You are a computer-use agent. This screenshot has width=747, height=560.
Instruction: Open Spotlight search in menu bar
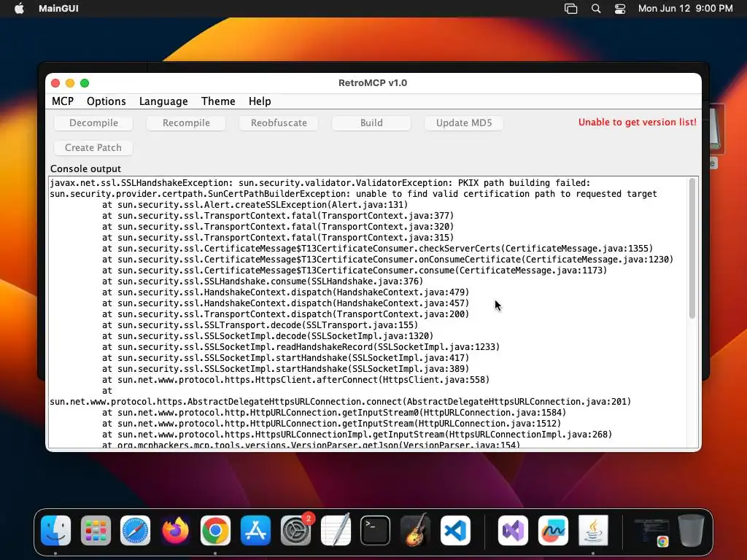[595, 9]
